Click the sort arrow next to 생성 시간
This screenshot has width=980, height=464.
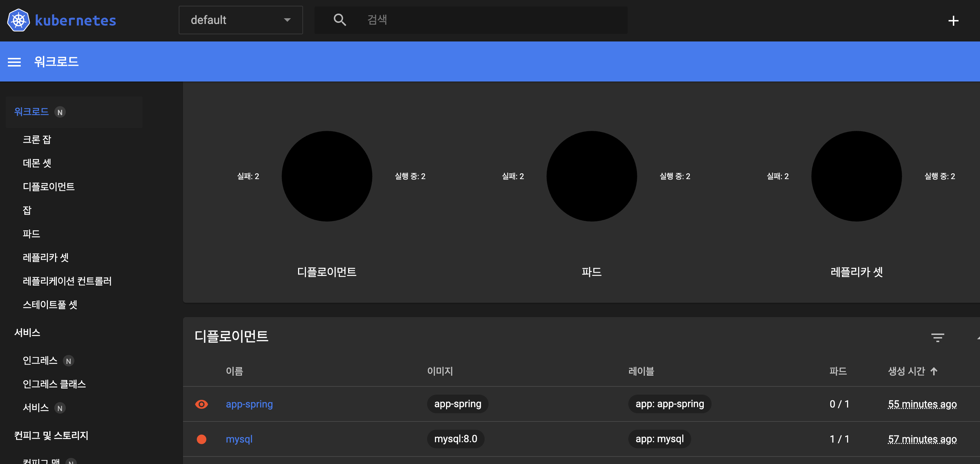click(934, 371)
